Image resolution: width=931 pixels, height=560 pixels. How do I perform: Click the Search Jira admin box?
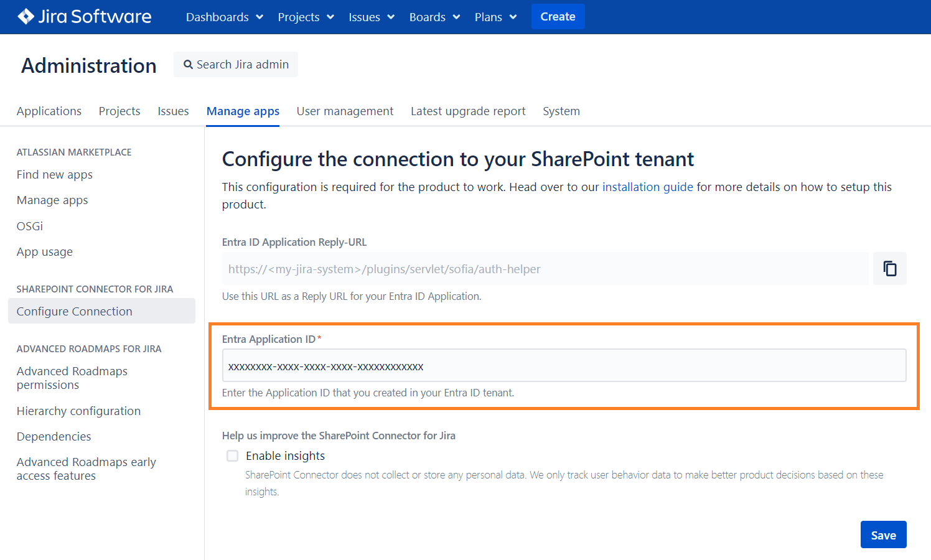[236, 65]
